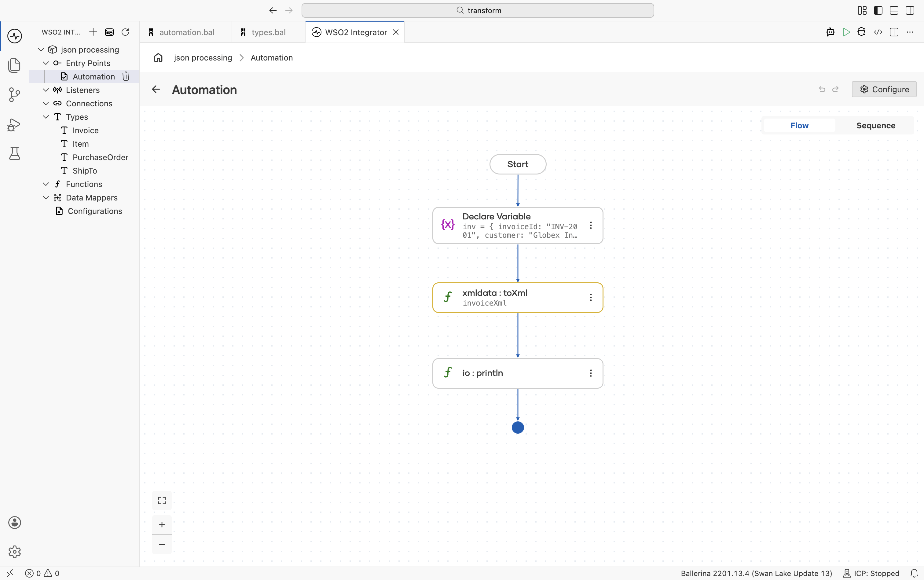The image size is (924, 580).
Task: Click the add artifact plus icon
Action: pyautogui.click(x=93, y=32)
